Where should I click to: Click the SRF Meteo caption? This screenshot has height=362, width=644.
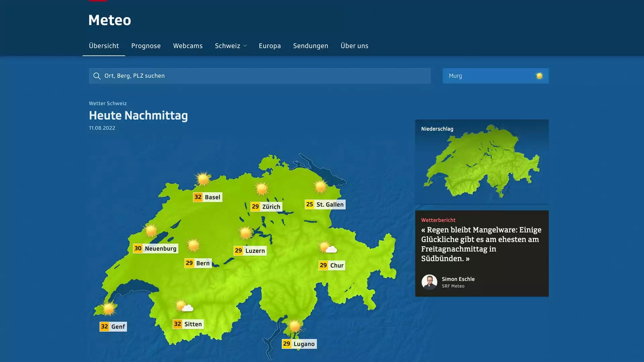coord(453,286)
